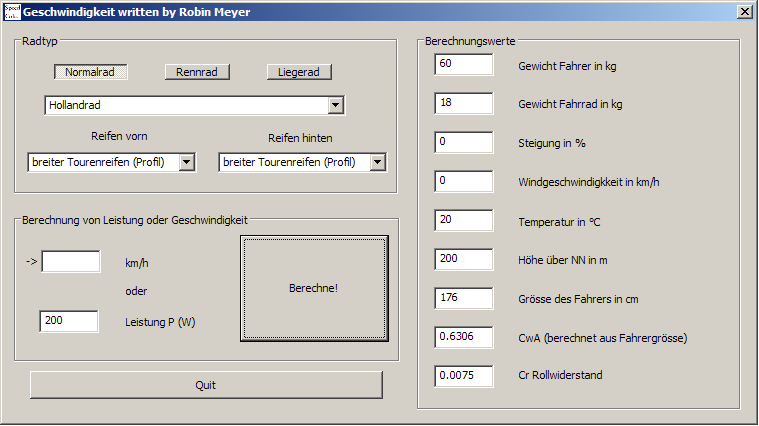Click the Temperatur in °C field
Image resolution: width=759 pixels, height=426 pixels.
464,221
